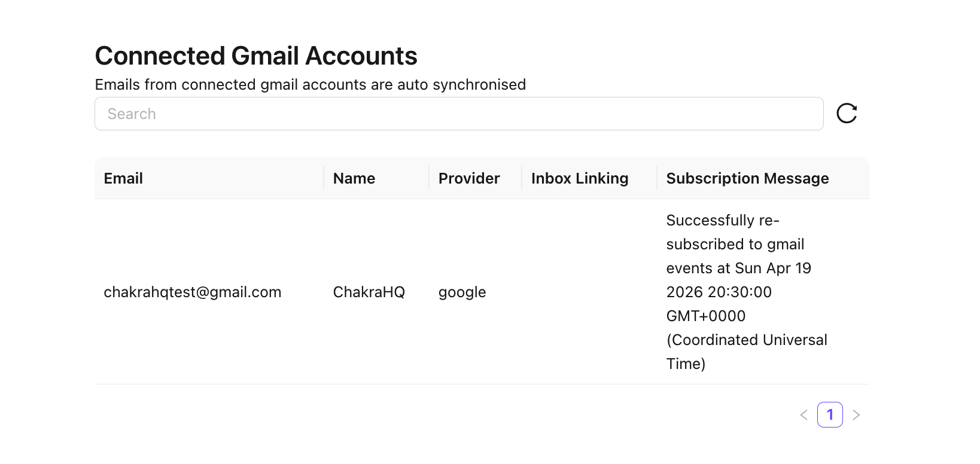This screenshot has width=980, height=464.
Task: Focus the Search input field
Action: click(458, 114)
